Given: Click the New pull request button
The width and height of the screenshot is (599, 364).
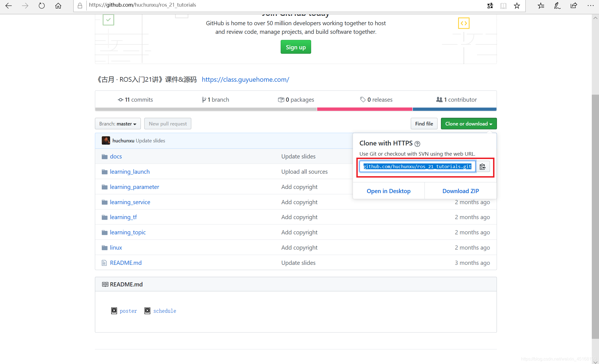Looking at the screenshot, I should click(x=168, y=124).
